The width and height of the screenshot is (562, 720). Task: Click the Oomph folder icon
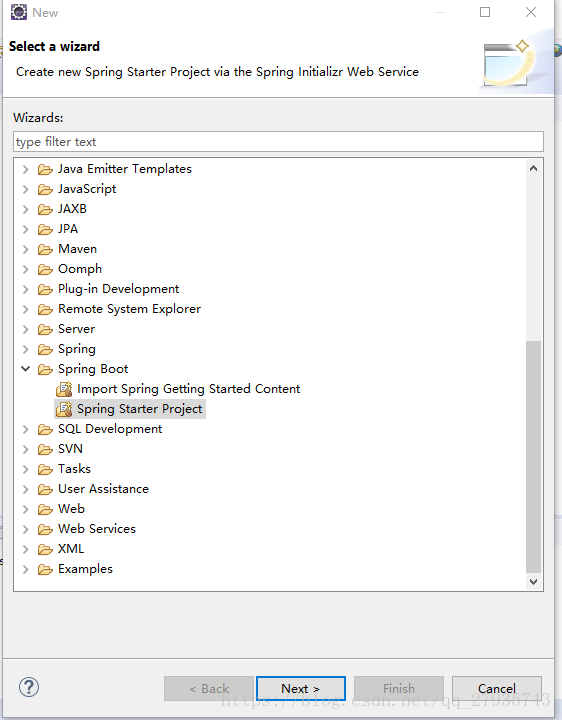(x=45, y=270)
